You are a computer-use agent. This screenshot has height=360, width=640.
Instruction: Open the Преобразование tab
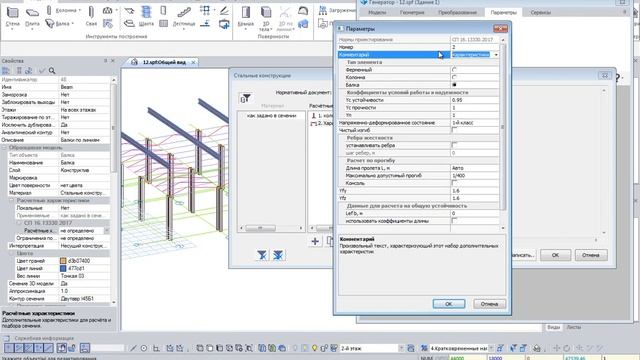point(457,13)
